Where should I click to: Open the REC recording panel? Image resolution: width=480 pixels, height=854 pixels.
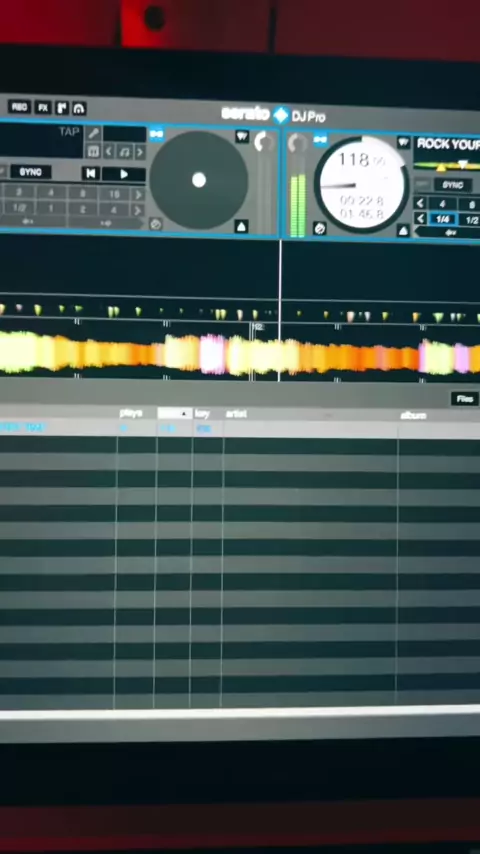coord(19,106)
